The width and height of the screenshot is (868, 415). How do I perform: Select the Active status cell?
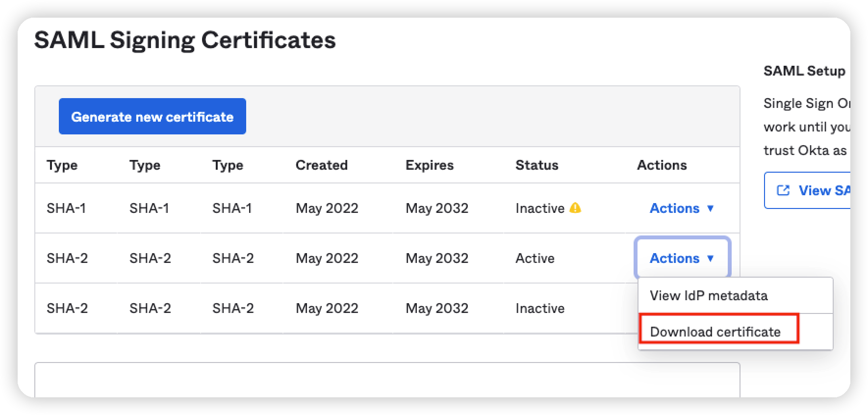pos(535,258)
